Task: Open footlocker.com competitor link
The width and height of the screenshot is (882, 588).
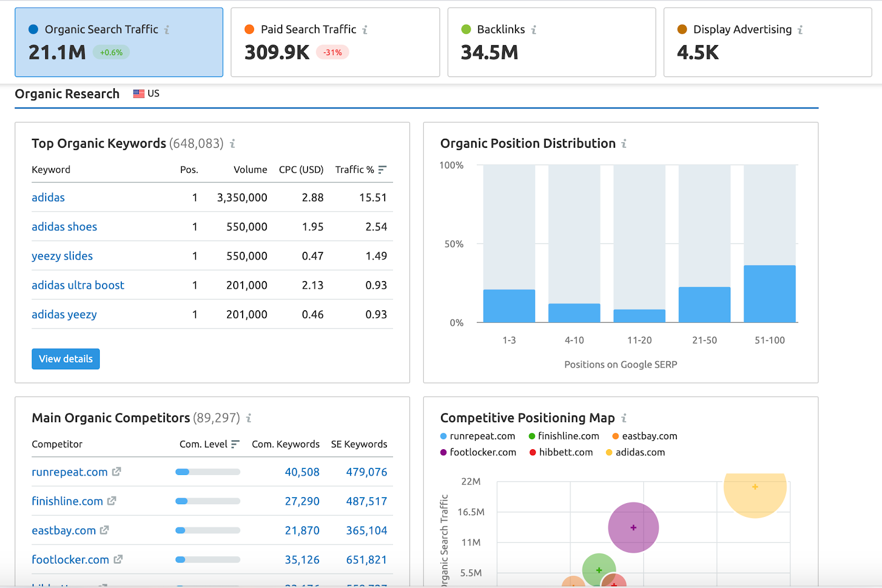Action: [x=71, y=559]
